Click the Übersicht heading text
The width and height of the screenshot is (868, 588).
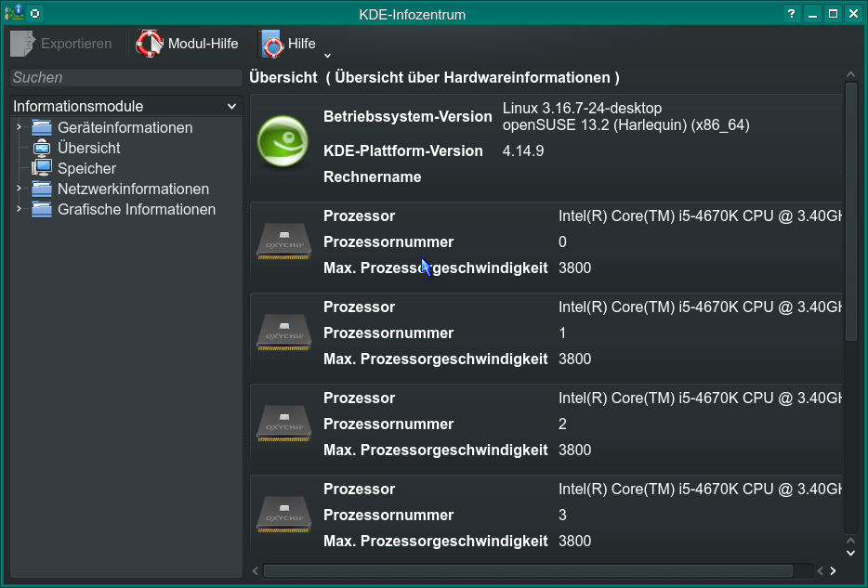pyautogui.click(x=283, y=77)
